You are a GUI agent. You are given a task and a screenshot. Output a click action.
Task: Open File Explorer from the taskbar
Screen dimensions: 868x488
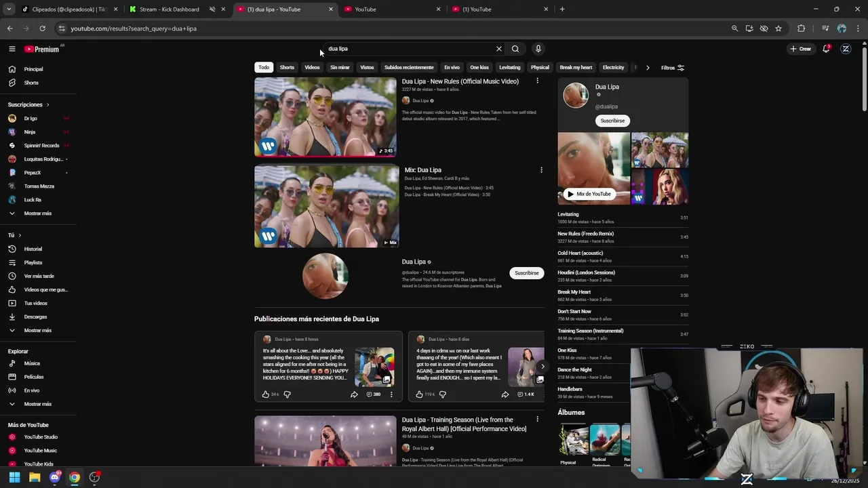click(35, 477)
